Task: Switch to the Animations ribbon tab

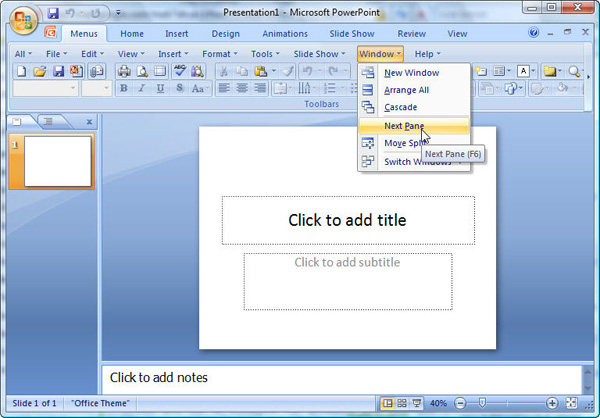Action: [285, 34]
